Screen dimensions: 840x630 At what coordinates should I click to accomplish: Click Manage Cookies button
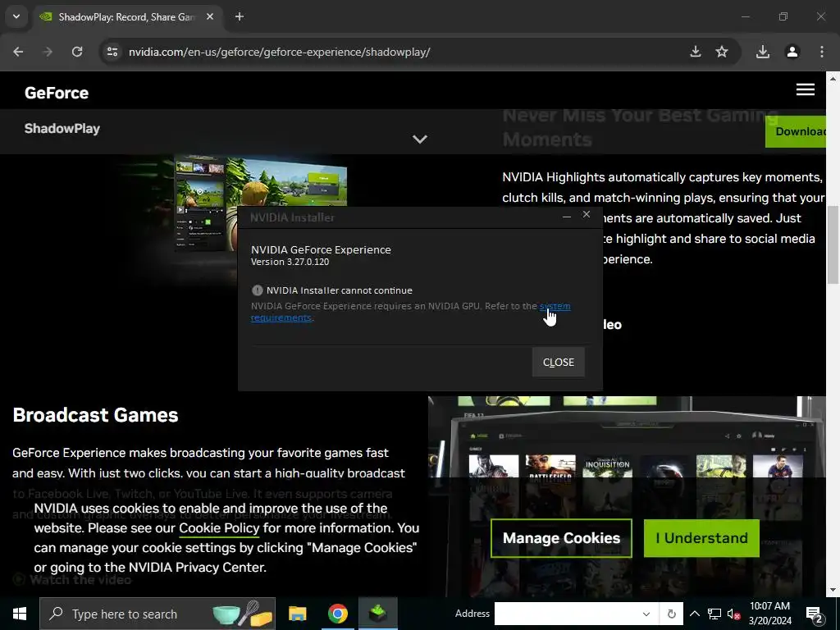[561, 538]
